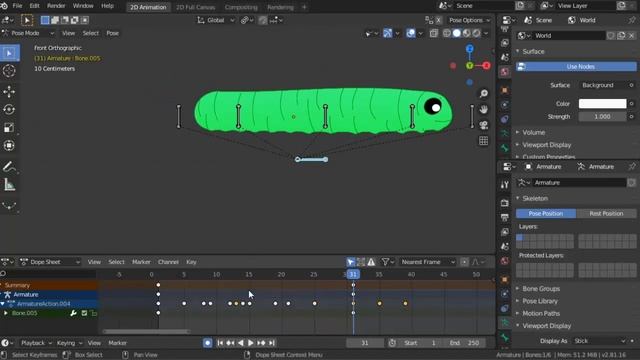Play the animation in reverse
The width and height of the screenshot is (640, 360).
(x=241, y=343)
